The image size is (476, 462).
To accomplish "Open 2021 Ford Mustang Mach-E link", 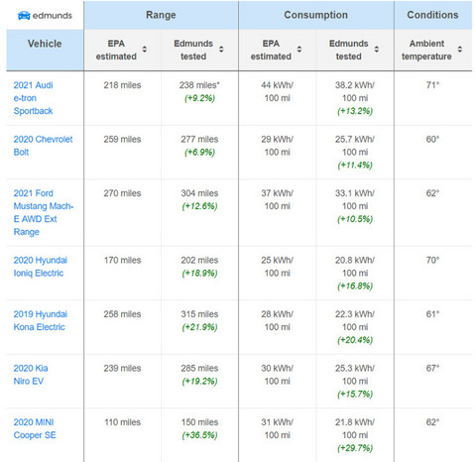I will pos(44,212).
